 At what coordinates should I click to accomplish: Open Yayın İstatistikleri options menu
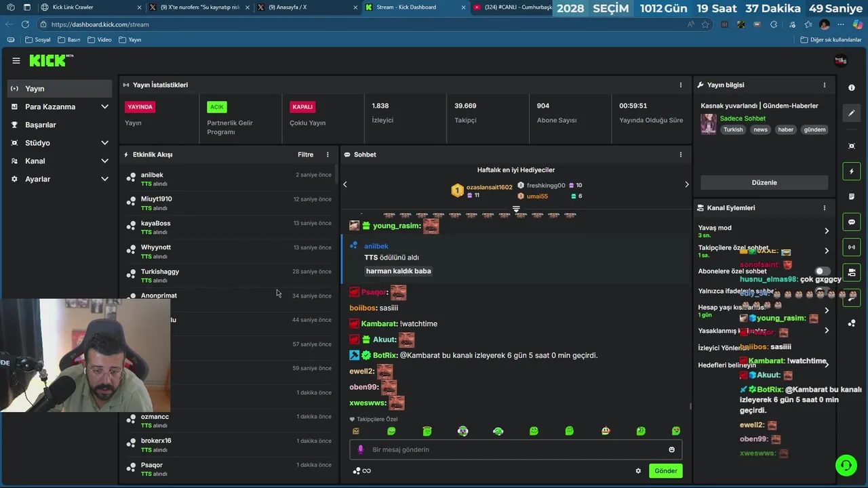coord(681,85)
